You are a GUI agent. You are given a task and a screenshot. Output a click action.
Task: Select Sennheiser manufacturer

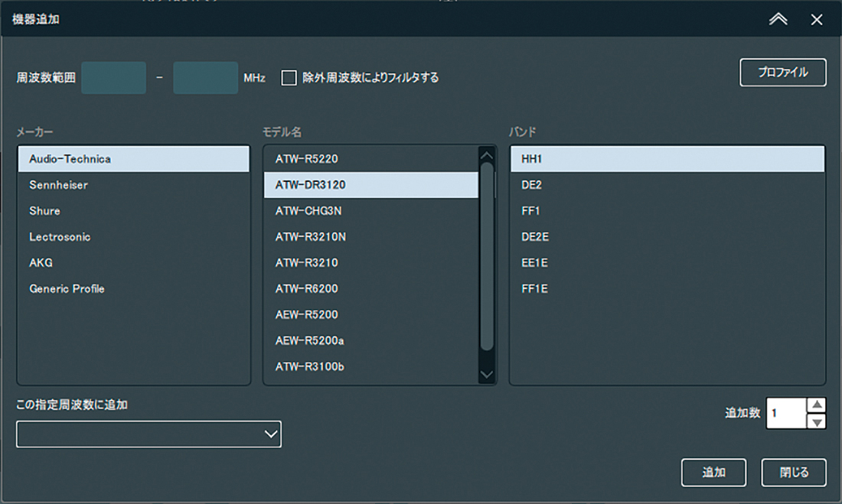coord(134,184)
